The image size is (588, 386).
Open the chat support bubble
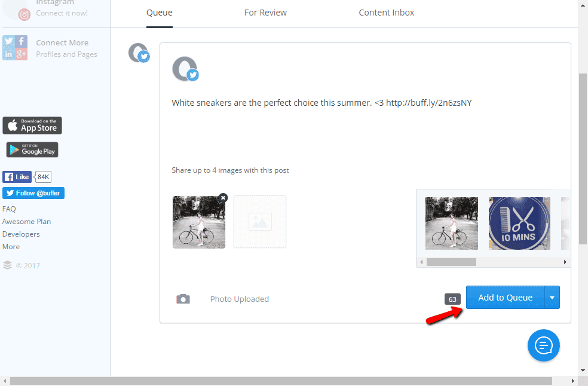pos(543,345)
